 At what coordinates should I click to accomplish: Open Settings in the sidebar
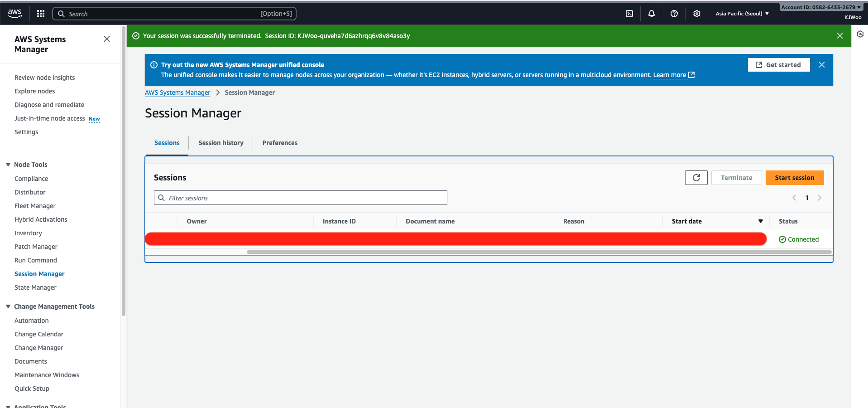point(26,132)
